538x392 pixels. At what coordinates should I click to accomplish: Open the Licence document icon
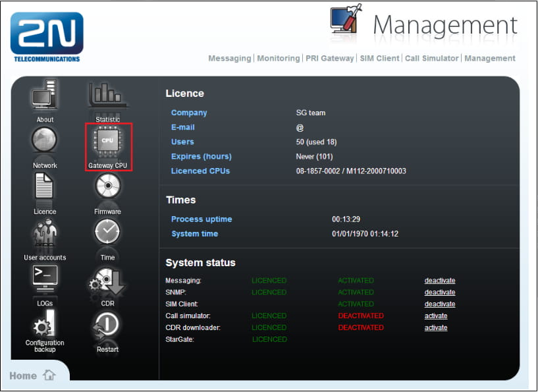[x=44, y=185]
